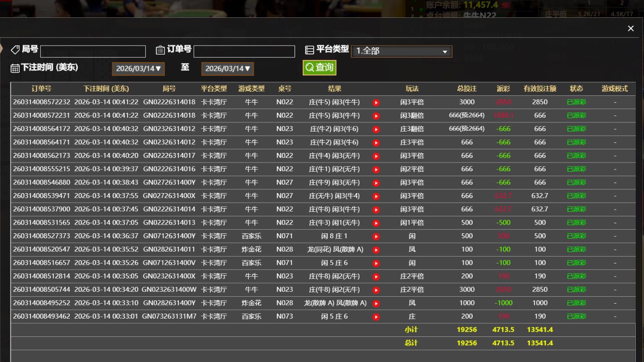This screenshot has height=362, width=644.
Task: Open replay for order 260314008531565
Action: tap(376, 223)
